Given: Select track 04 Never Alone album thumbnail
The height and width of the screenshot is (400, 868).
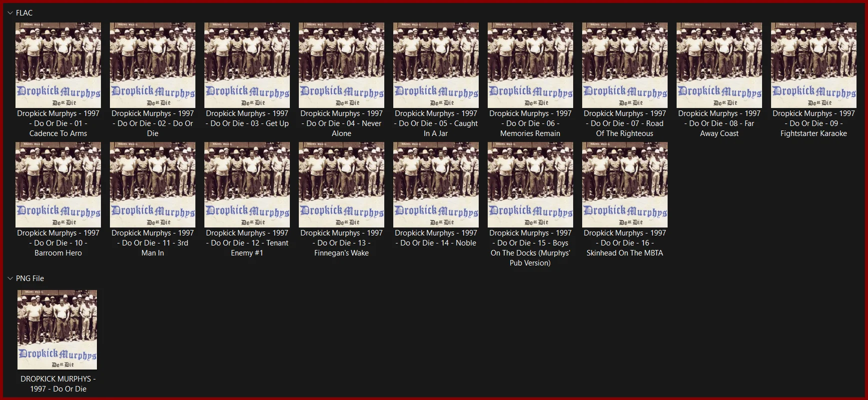Looking at the screenshot, I should click(341, 65).
